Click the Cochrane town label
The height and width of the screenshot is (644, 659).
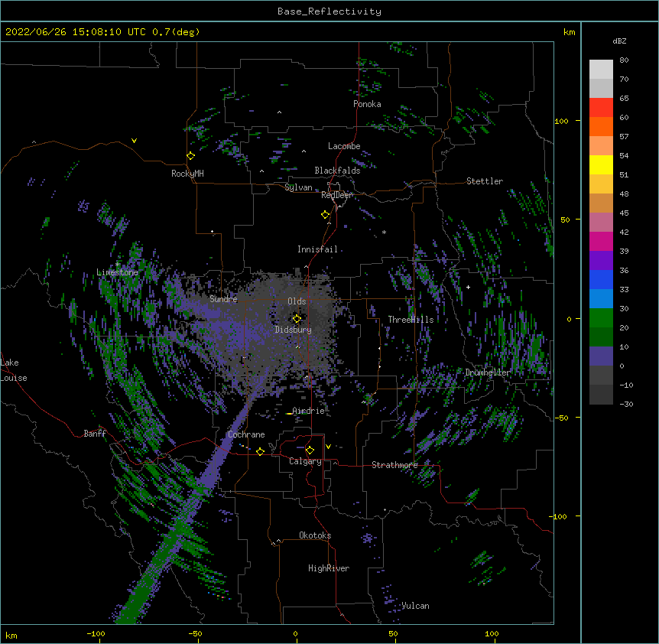click(246, 434)
